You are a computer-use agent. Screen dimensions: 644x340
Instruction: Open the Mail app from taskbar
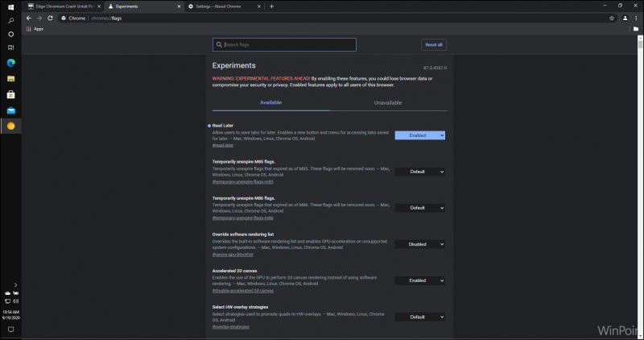click(x=10, y=110)
